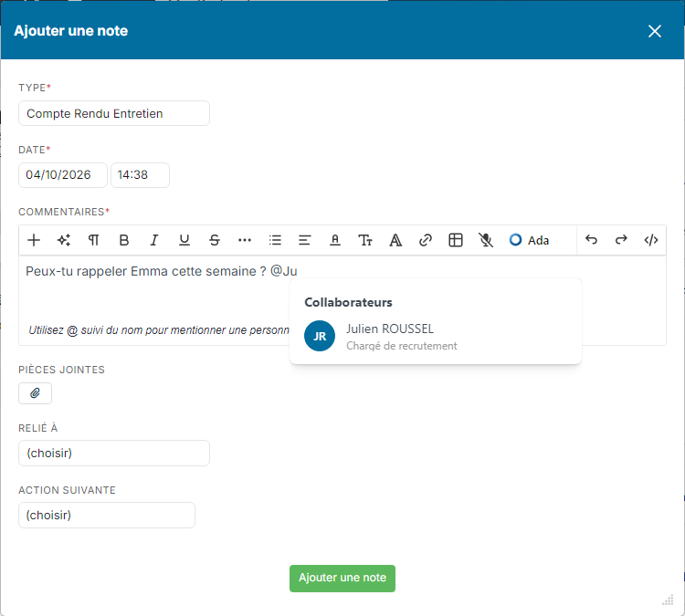Viewport: 685px width, 616px height.
Task: Toggle the muted microphone dictation icon
Action: [x=485, y=240]
